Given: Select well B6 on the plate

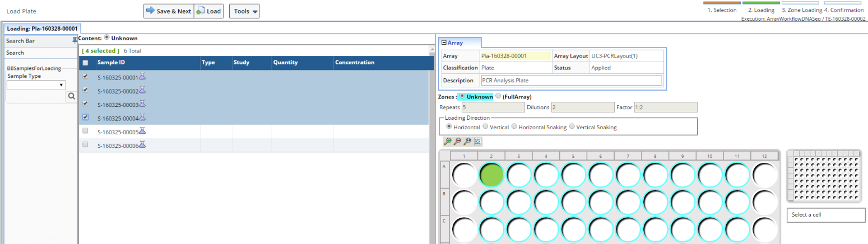Looking at the screenshot, I should coord(601,202).
